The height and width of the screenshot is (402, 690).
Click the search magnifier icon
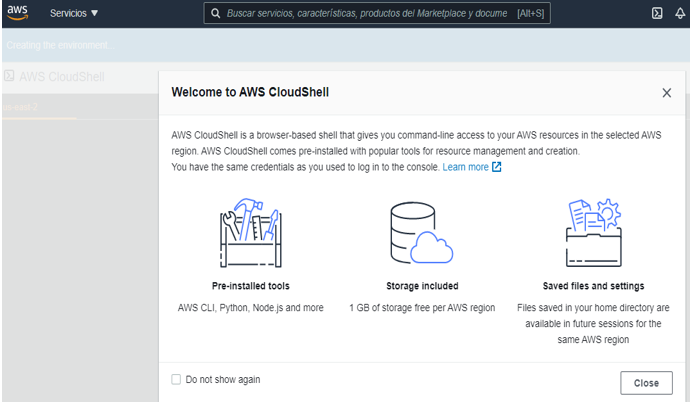click(215, 13)
